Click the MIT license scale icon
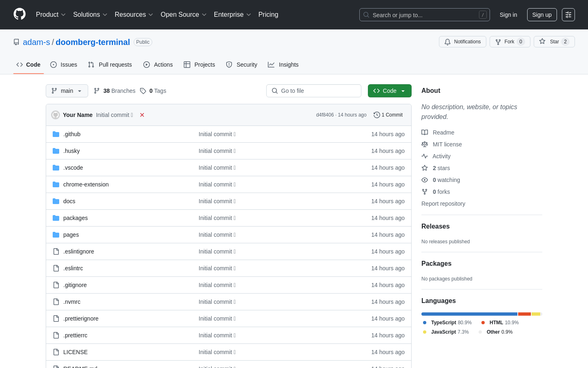The height and width of the screenshot is (368, 588). pyautogui.click(x=425, y=144)
